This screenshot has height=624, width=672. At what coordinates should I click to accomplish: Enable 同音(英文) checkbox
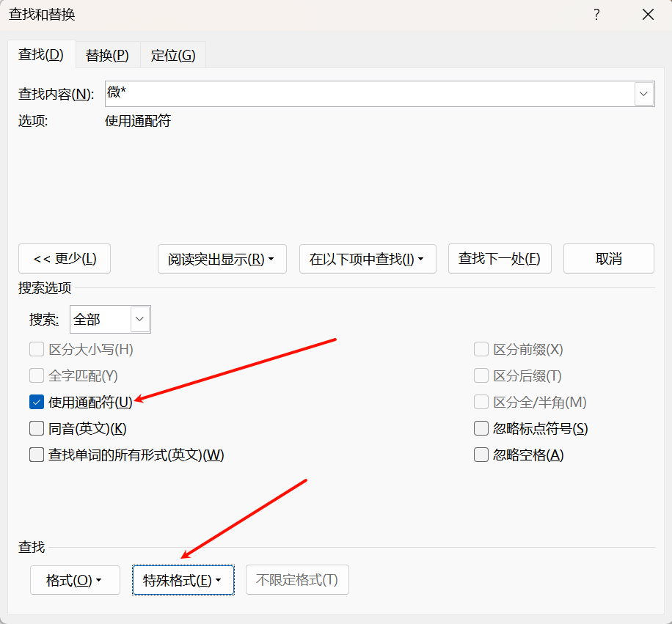coord(37,428)
